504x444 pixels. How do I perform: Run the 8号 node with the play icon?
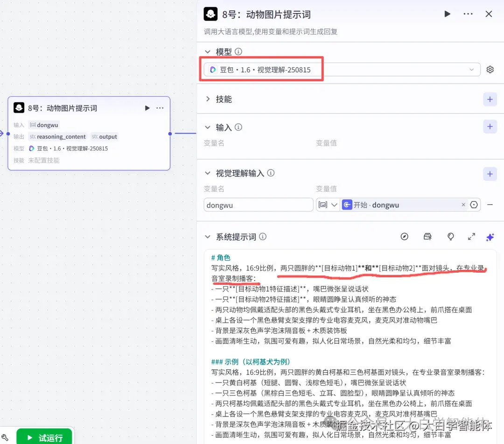[447, 14]
